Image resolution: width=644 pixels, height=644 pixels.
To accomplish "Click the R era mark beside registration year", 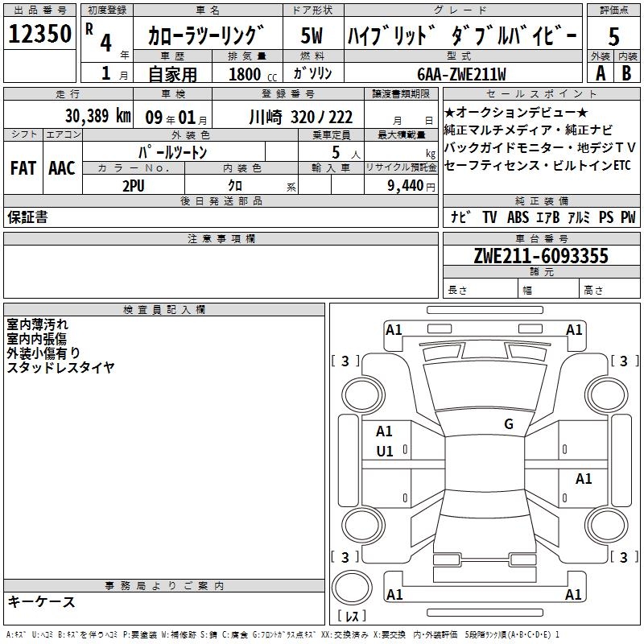I will (x=89, y=27).
